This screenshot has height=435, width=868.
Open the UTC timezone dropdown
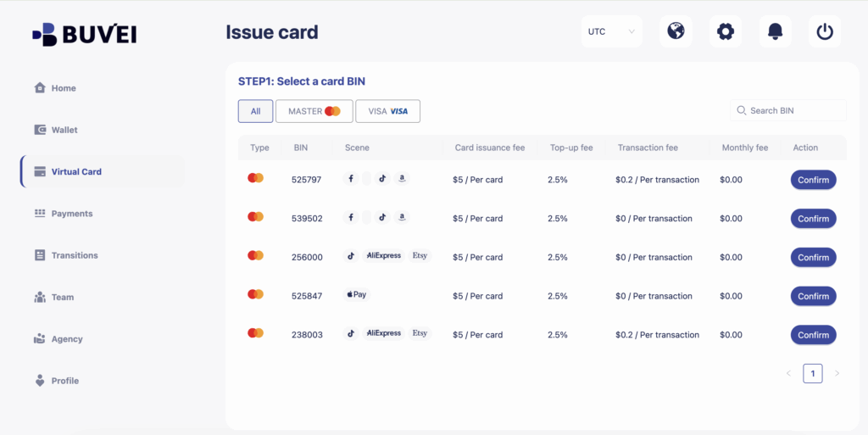pyautogui.click(x=611, y=32)
